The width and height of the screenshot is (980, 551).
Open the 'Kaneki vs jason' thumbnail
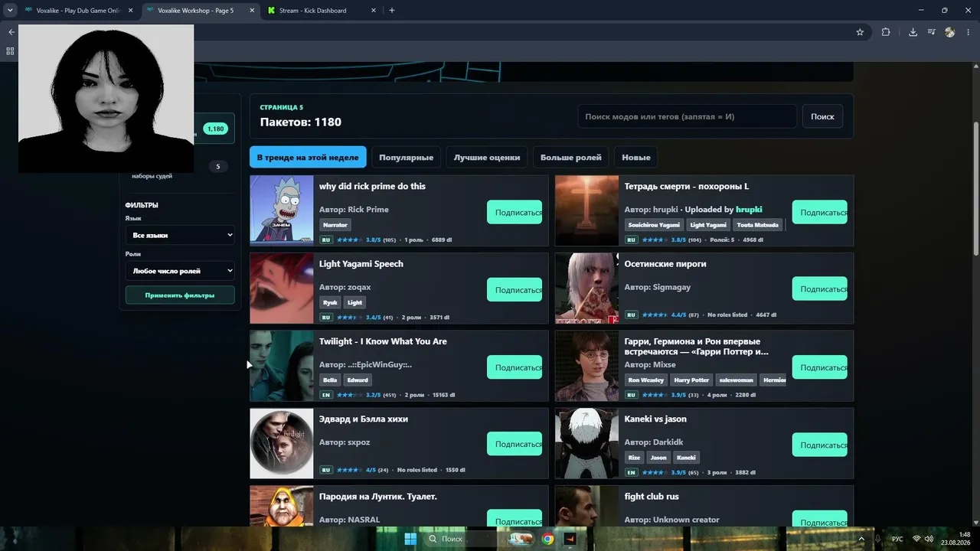coord(586,443)
